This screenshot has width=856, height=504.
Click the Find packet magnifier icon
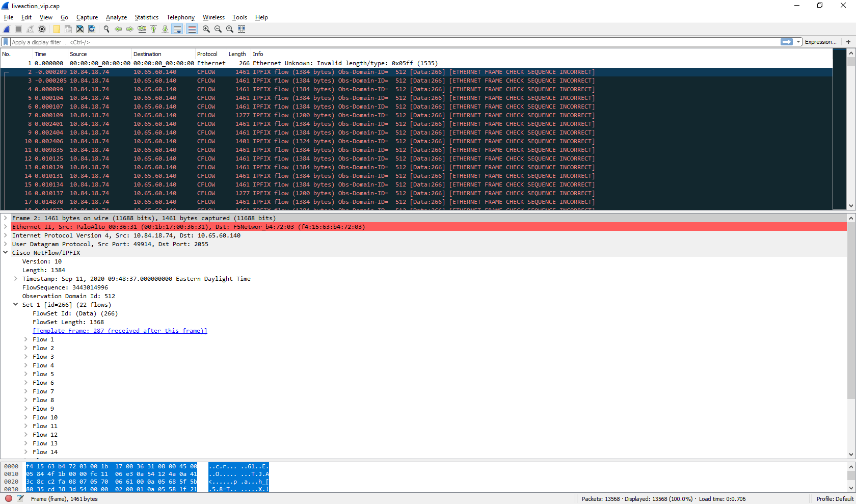[106, 29]
